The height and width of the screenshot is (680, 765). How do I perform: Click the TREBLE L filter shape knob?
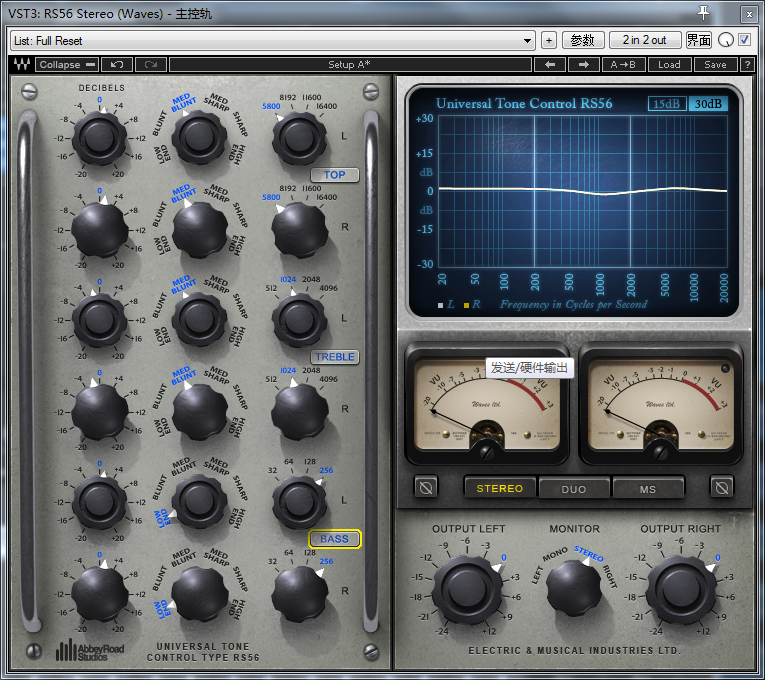[199, 319]
